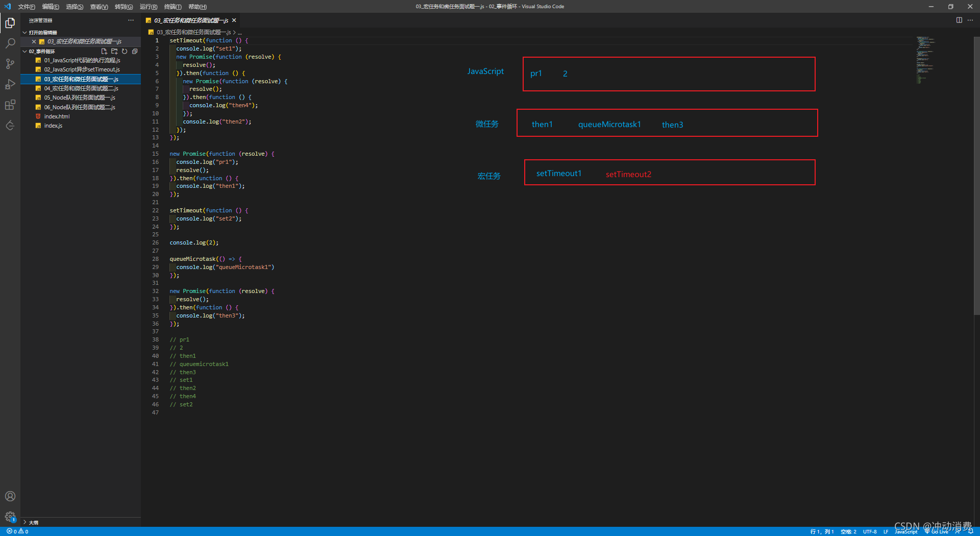Click 行 1, 列 1 cursor position indicator
980x536 pixels.
822,531
